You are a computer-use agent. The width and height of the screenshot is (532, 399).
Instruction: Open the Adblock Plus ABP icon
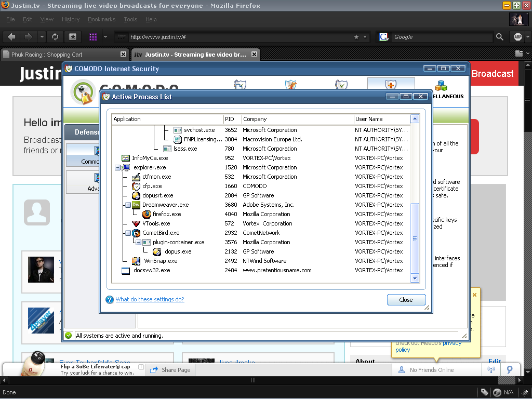[518, 37]
